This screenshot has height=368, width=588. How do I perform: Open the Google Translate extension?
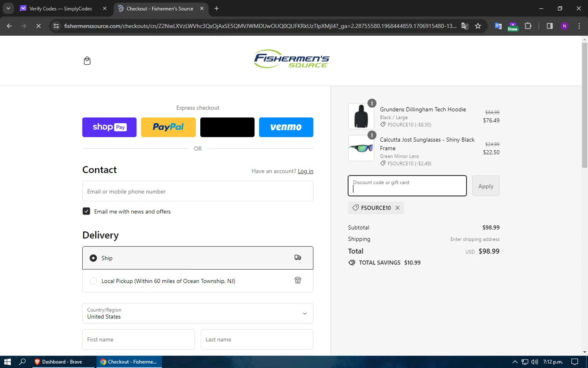click(x=498, y=26)
